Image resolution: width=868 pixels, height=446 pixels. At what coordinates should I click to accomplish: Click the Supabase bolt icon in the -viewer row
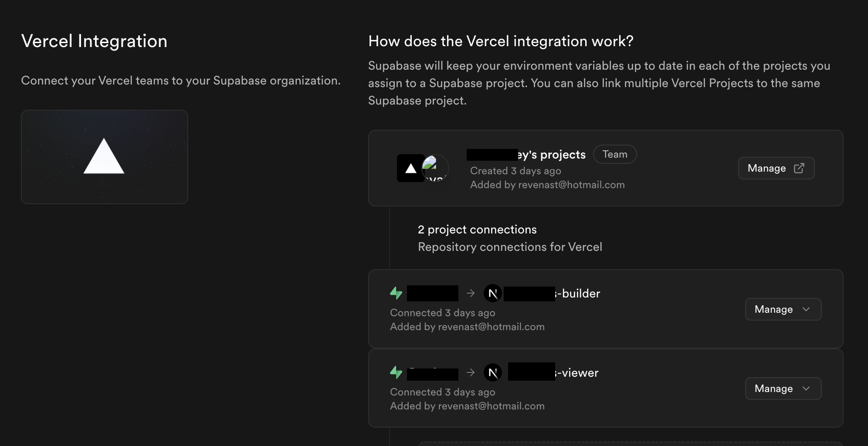click(396, 372)
